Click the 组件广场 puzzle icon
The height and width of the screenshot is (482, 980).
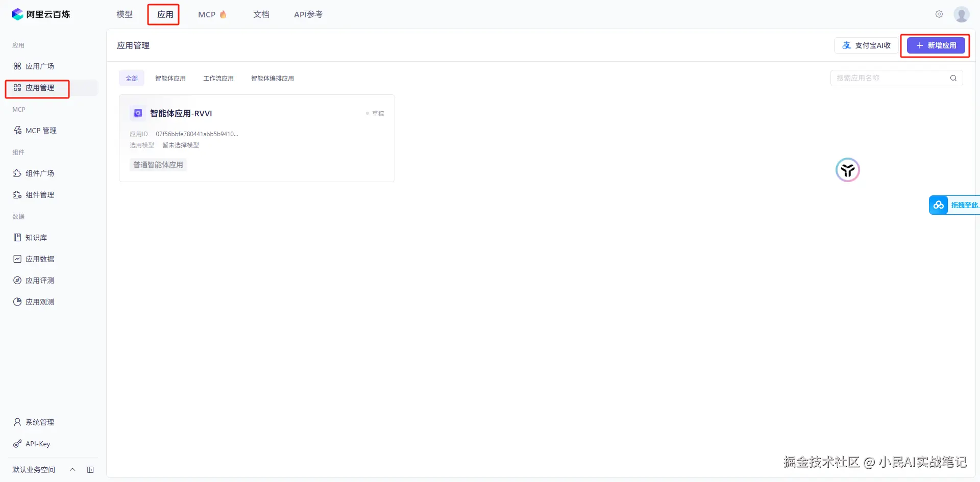pyautogui.click(x=17, y=173)
